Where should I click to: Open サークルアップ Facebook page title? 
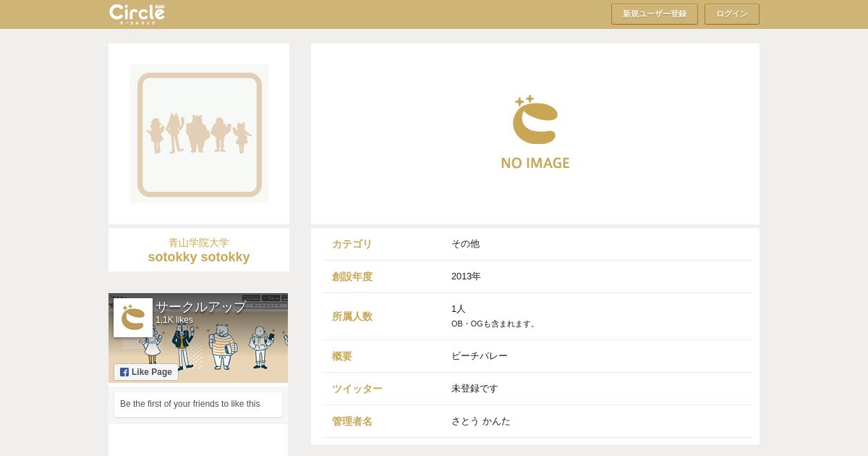pos(201,307)
